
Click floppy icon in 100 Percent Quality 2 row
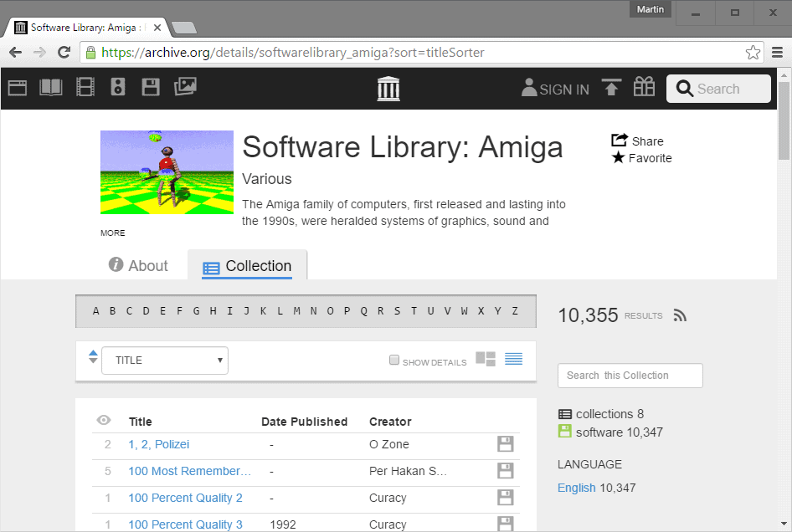coord(505,498)
